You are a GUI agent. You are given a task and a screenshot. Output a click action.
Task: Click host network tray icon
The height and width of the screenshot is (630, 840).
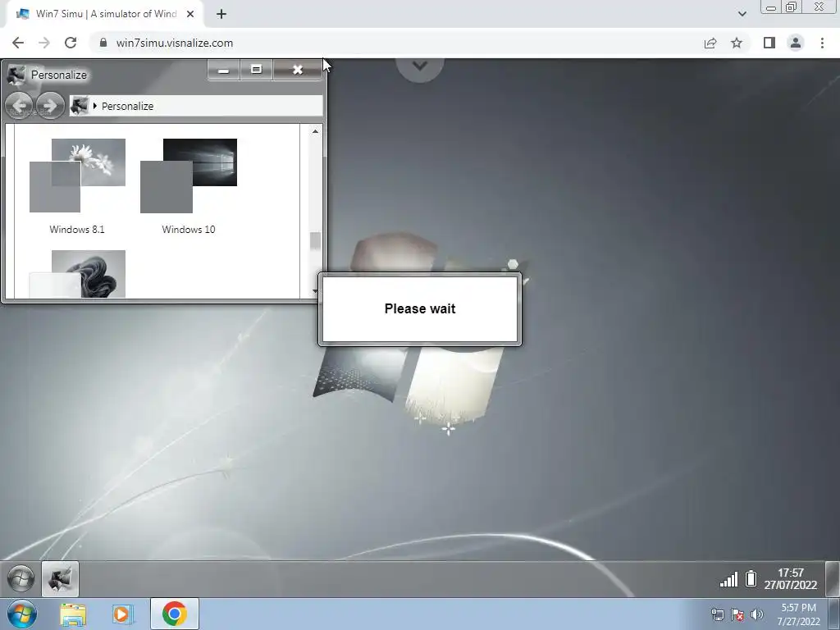click(x=717, y=615)
